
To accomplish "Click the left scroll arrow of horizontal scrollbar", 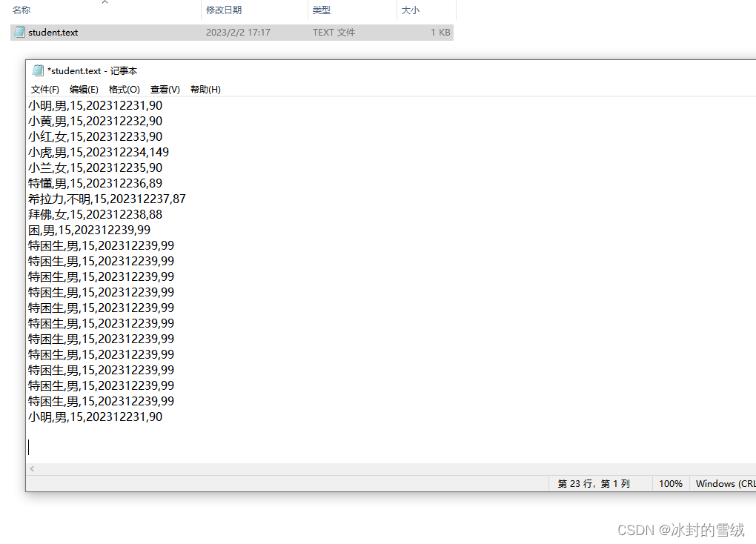I will click(x=32, y=468).
